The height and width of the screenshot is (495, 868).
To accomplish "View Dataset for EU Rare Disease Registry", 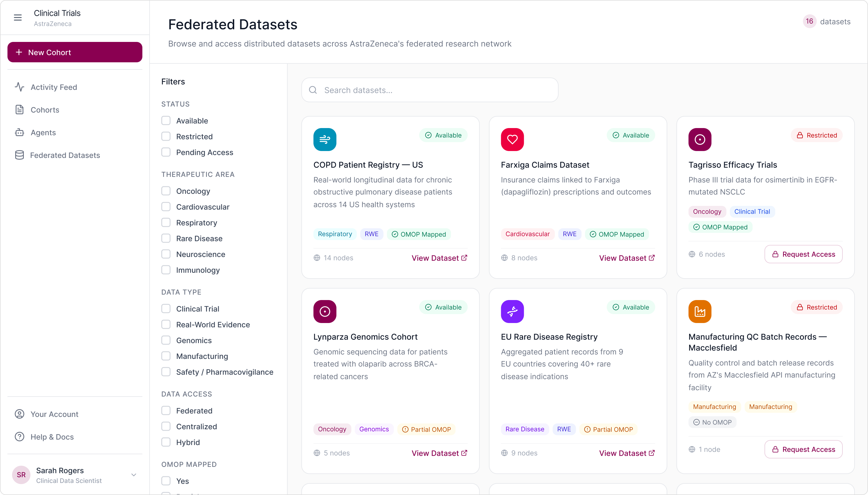I will tap(627, 453).
